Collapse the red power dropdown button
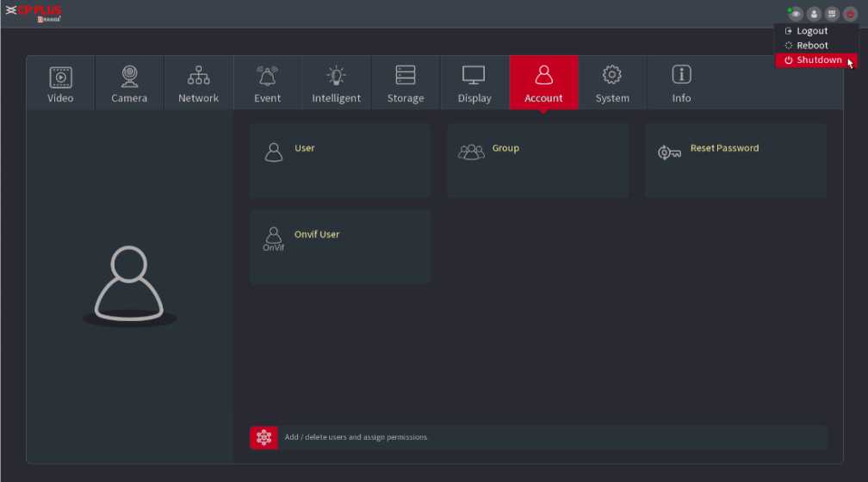This screenshot has width=868, height=482. coord(850,14)
